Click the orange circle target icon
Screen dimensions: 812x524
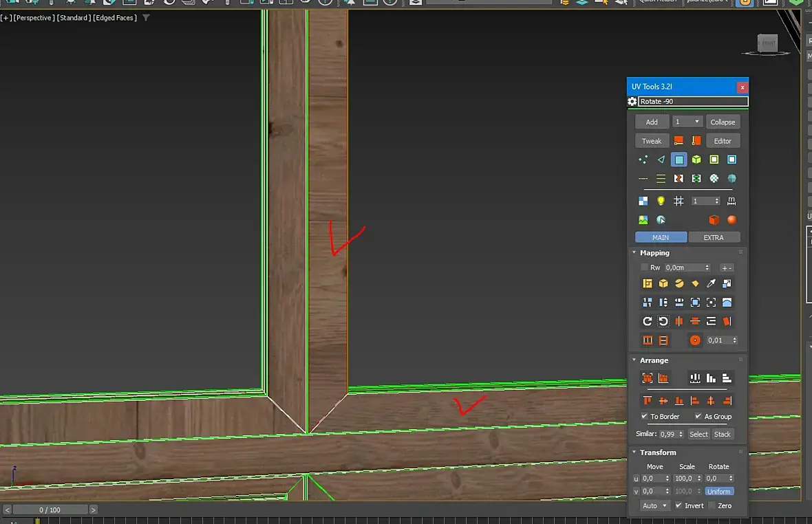pyautogui.click(x=695, y=340)
